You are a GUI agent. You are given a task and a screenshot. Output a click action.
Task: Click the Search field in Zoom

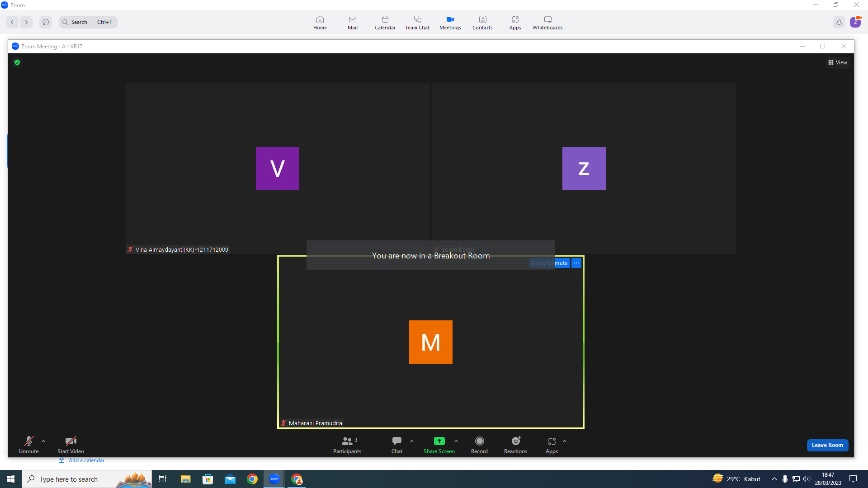(x=88, y=22)
